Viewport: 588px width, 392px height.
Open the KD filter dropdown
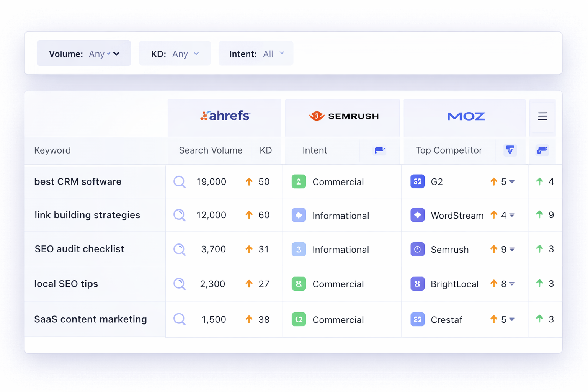click(x=175, y=54)
